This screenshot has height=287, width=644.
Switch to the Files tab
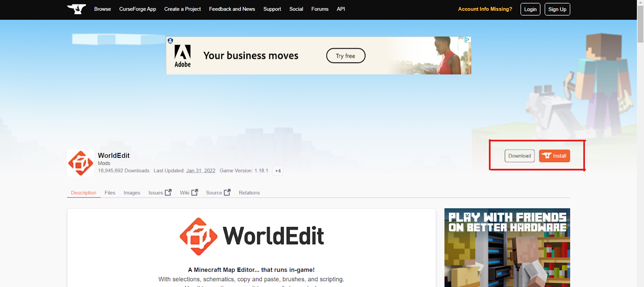110,192
